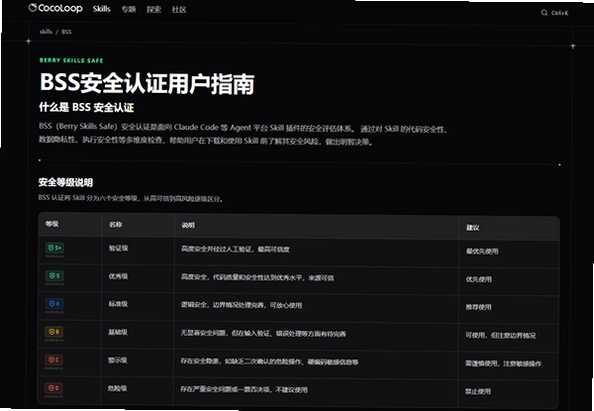Click the 禁止使用 suggestion cell
This screenshot has width=594, height=411.
pos(478,391)
